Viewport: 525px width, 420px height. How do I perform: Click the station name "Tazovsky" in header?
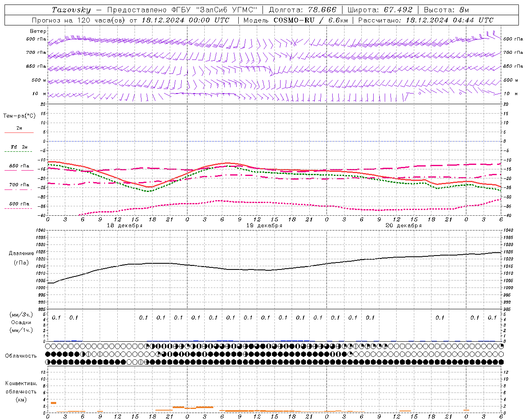tap(71, 10)
